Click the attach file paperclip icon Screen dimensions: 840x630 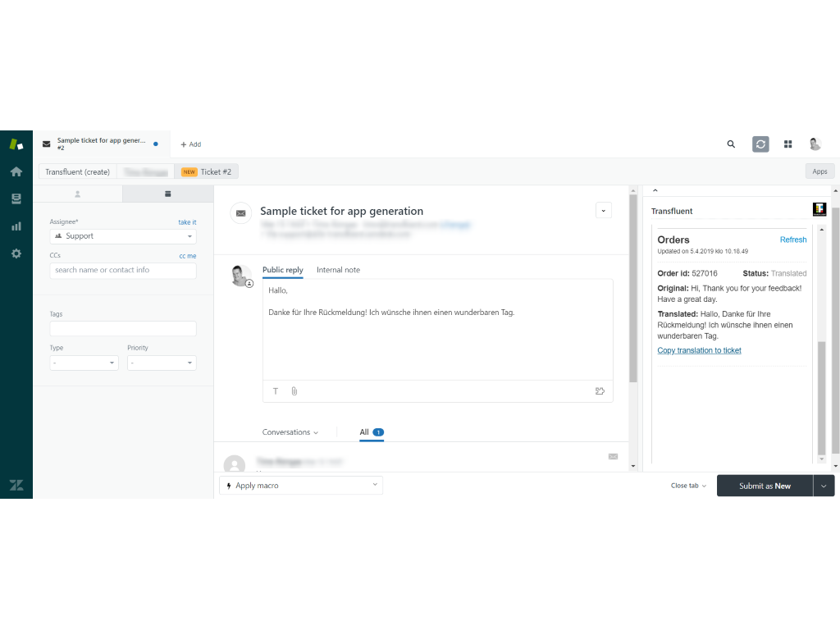tap(294, 391)
